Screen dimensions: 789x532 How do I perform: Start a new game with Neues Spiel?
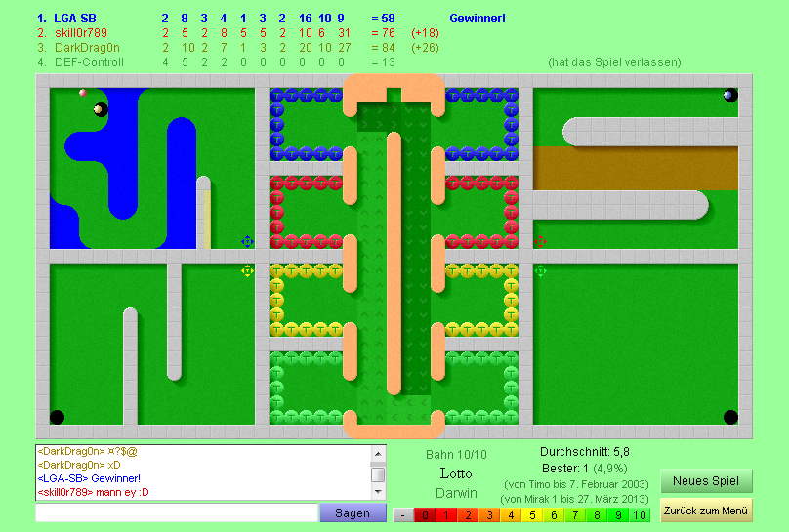pos(706,481)
